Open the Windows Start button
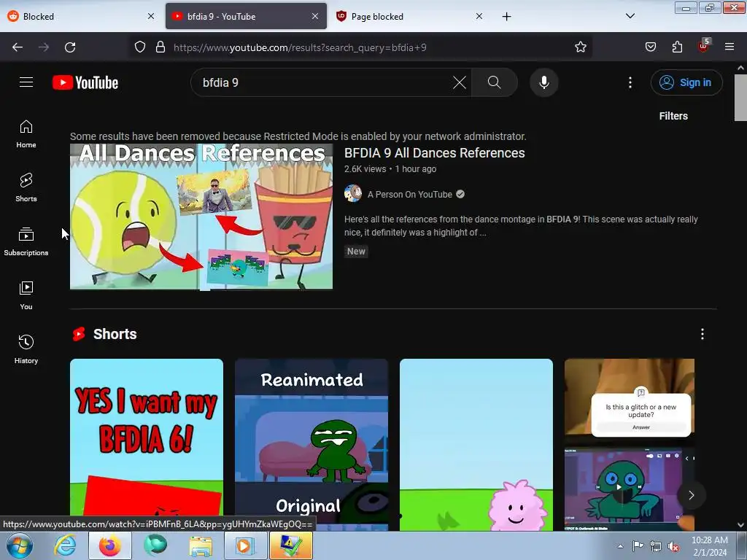Image resolution: width=747 pixels, height=560 pixels. (20, 545)
